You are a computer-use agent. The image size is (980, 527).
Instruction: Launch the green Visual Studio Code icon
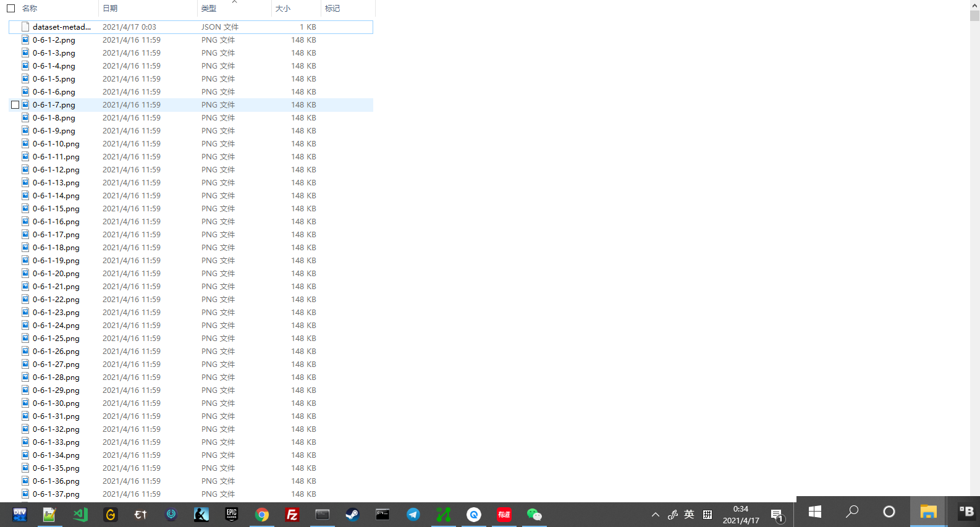[x=80, y=514]
